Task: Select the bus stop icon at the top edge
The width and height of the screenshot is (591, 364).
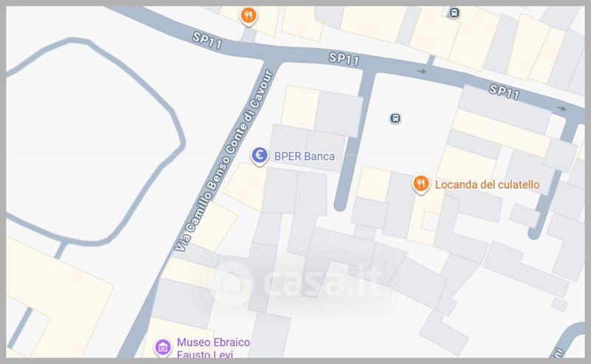Action: coord(454,13)
